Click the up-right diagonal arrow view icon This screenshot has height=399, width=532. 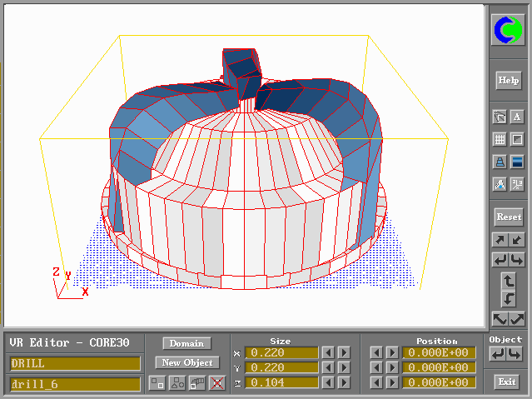500,240
